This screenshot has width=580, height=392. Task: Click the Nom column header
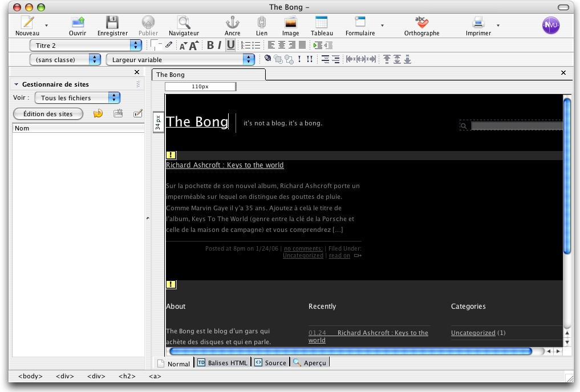click(79, 128)
